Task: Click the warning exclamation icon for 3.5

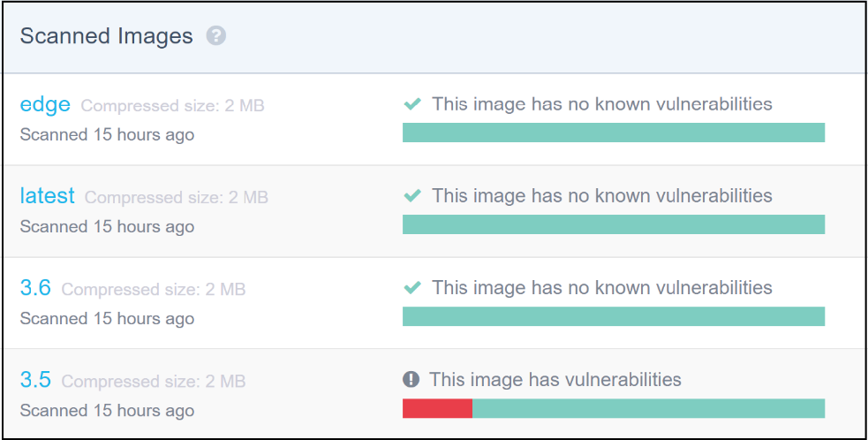Action: 411,380
